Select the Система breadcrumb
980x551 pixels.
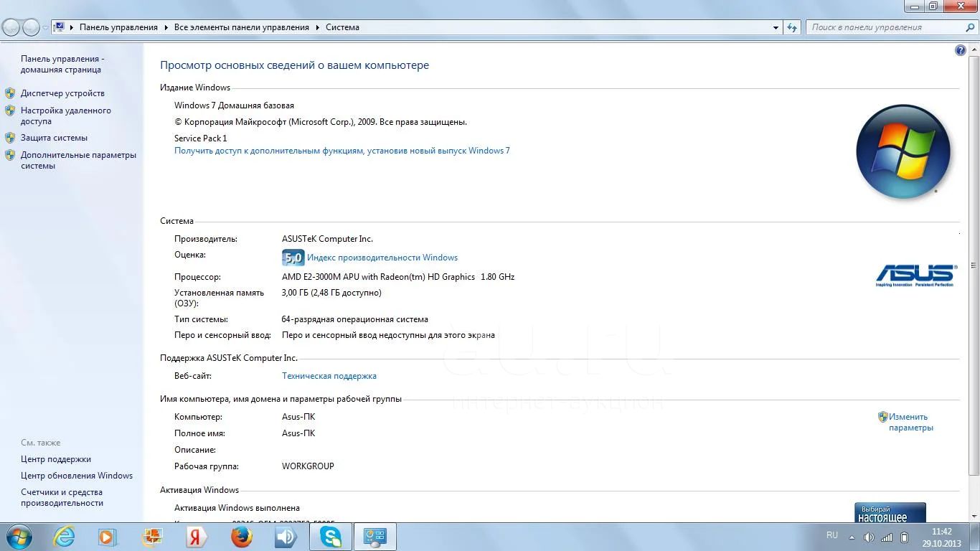342,27
